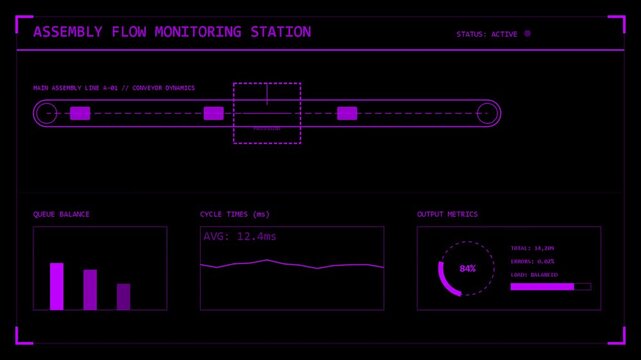Click the 84% circular gauge

click(x=467, y=268)
